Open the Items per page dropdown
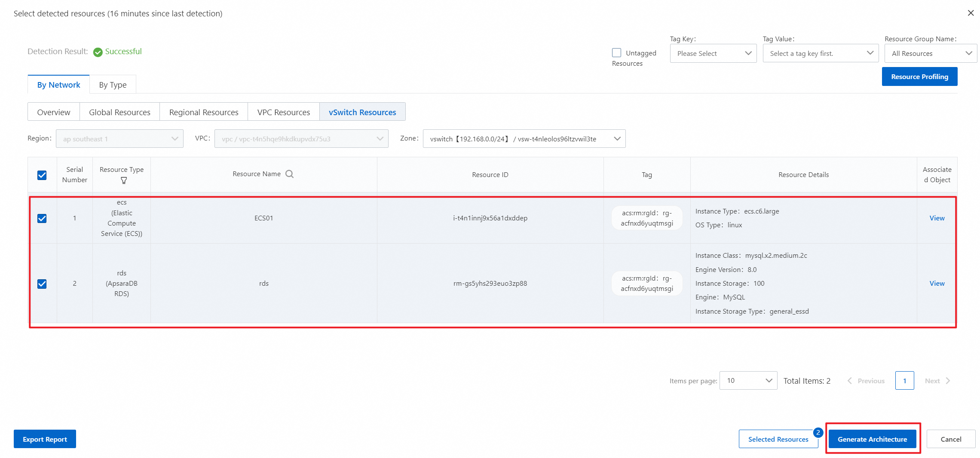Image resolution: width=980 pixels, height=458 pixels. tap(748, 381)
